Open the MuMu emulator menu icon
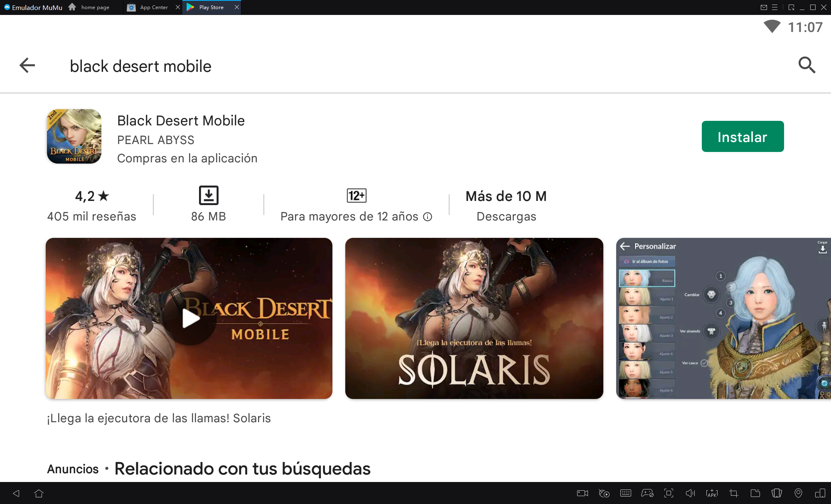This screenshot has height=504, width=831. [774, 7]
